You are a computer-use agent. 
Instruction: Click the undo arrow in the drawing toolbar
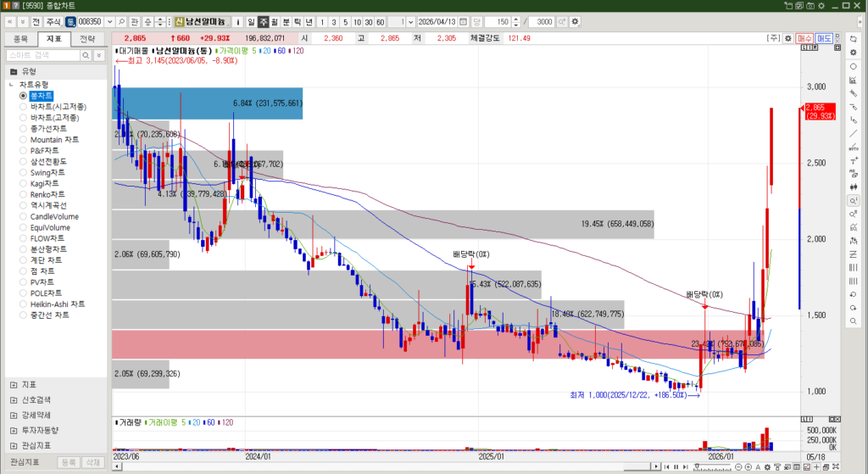853,294
